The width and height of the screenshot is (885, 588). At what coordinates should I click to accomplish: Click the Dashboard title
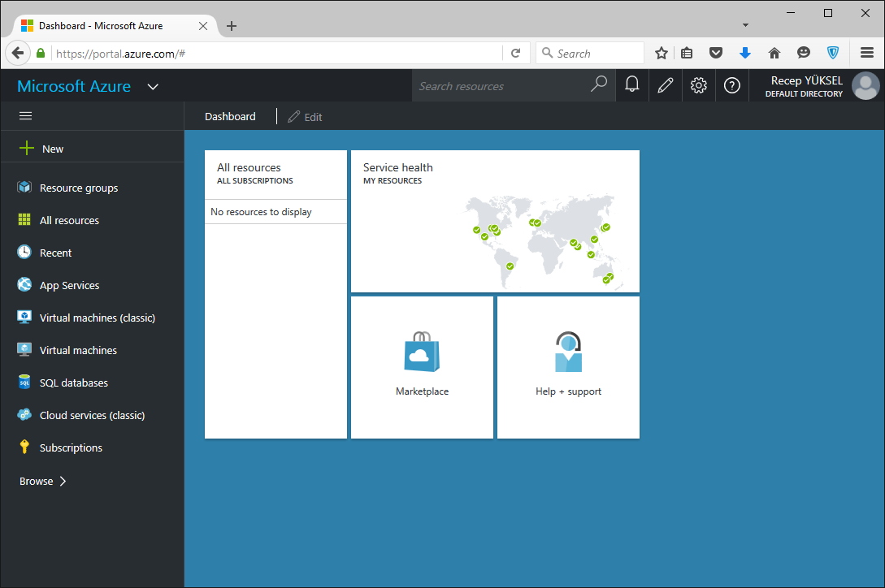[x=230, y=116]
